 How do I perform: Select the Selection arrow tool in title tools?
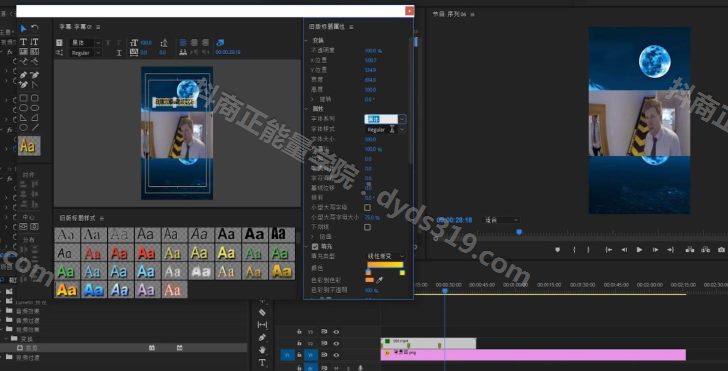23,29
